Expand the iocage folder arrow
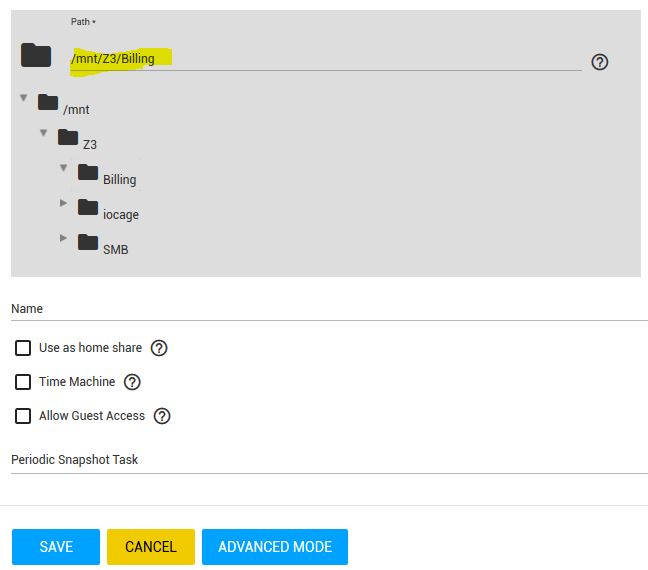648x570 pixels. coord(64,204)
